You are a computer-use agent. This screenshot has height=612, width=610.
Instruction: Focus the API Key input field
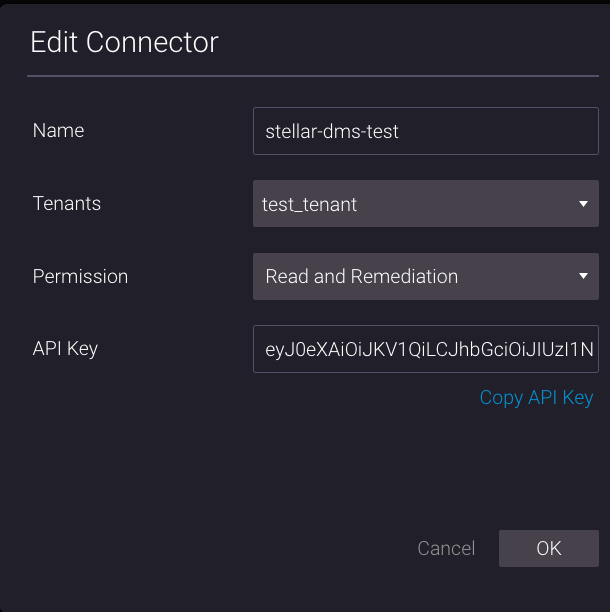tap(425, 349)
